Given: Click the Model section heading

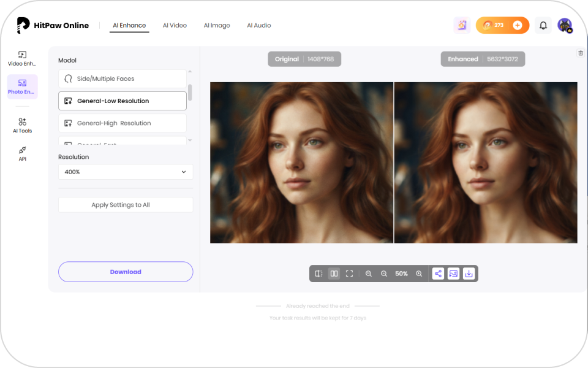Looking at the screenshot, I should (67, 60).
